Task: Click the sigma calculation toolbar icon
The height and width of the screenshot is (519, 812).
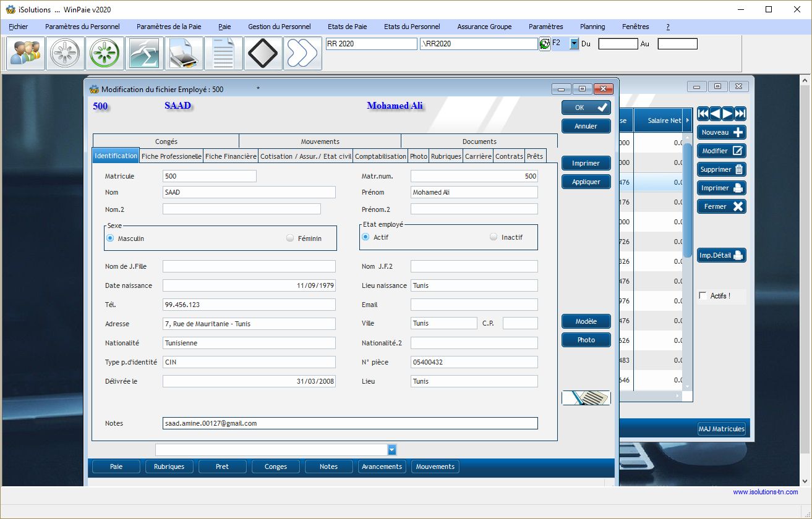Action: 144,54
